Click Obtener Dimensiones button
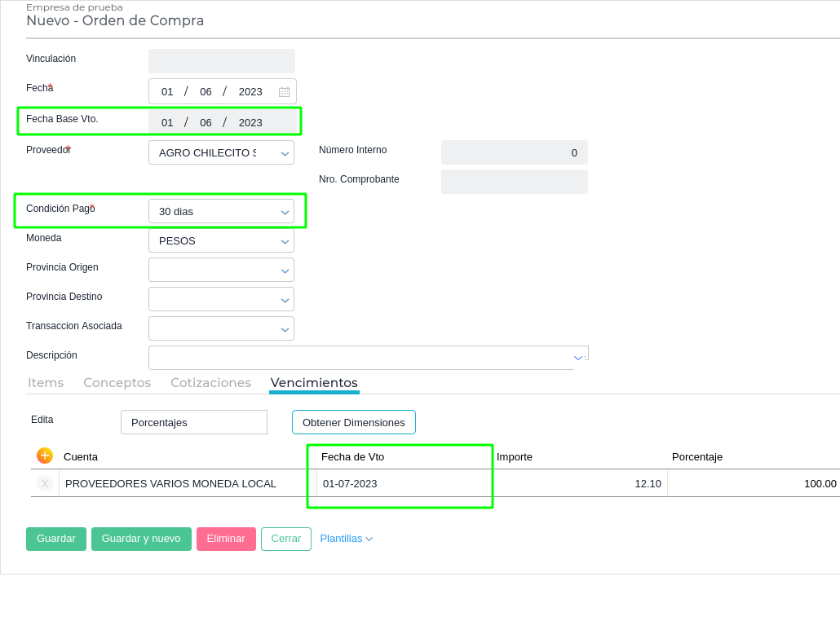 (x=354, y=422)
